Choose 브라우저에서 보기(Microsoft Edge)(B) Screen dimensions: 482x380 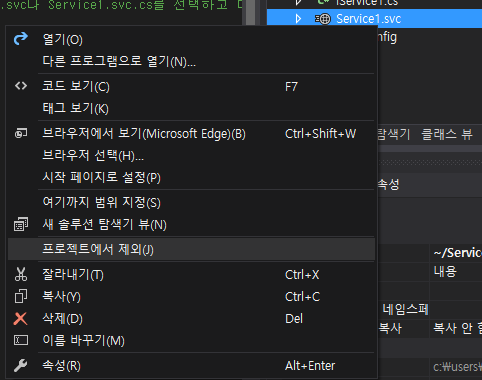191,134
